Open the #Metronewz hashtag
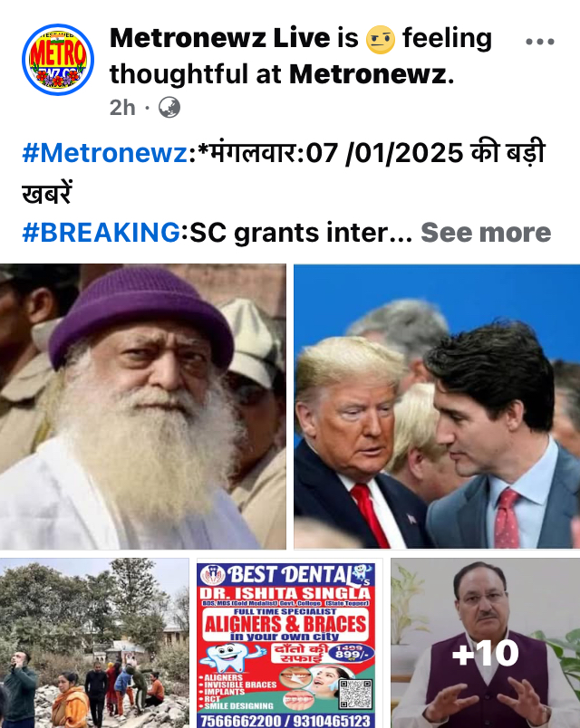 pos(105,153)
